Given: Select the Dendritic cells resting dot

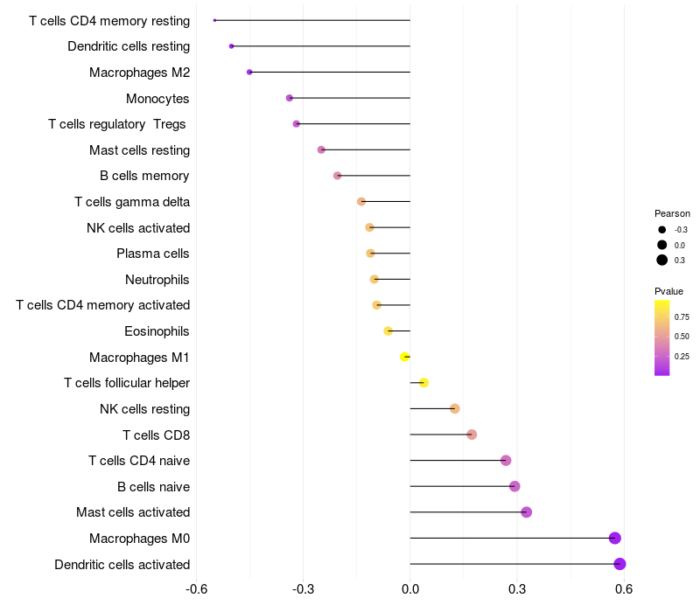Looking at the screenshot, I should click(231, 46).
